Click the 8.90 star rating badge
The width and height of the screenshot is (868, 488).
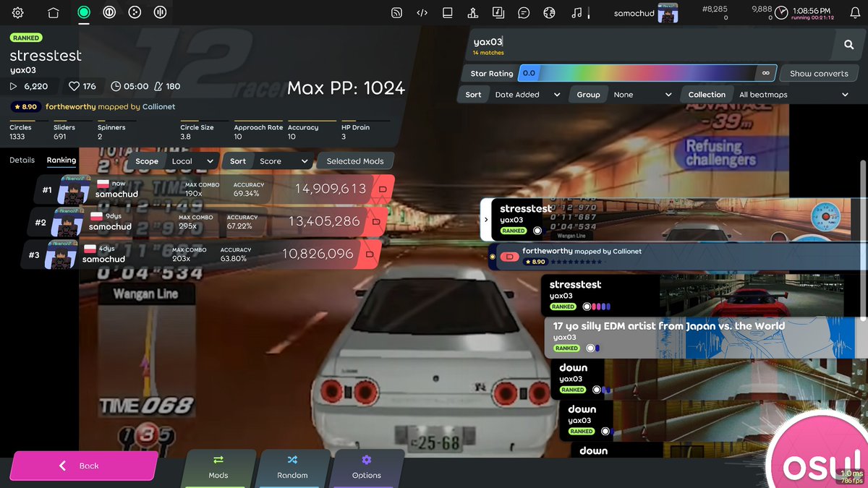[x=25, y=106]
